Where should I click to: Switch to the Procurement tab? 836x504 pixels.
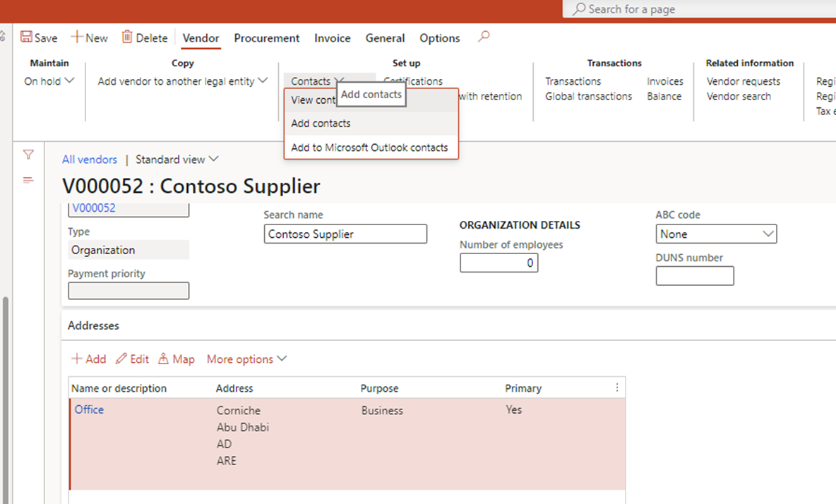(266, 38)
